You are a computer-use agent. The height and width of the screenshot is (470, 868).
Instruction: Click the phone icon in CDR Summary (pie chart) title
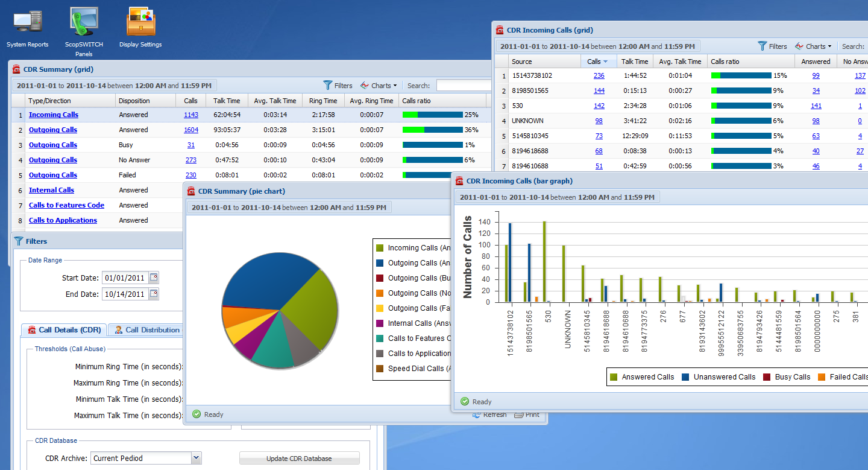coord(192,191)
